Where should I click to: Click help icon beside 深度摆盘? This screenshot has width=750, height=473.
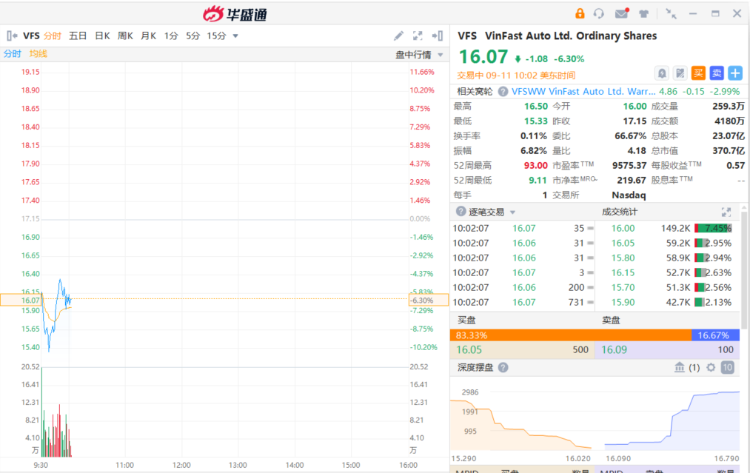[x=503, y=367]
